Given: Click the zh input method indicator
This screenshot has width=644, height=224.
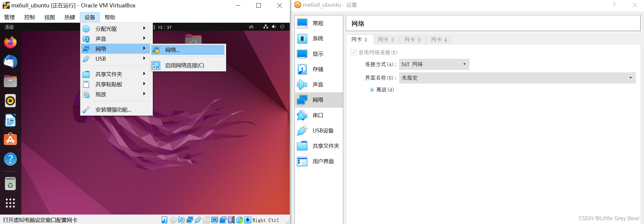Looking at the screenshot, I should point(251,27).
